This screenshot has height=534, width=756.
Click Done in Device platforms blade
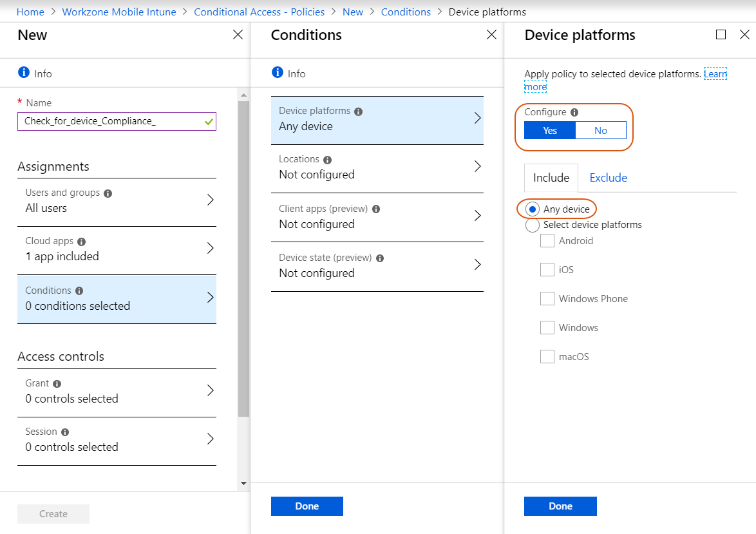(x=560, y=506)
